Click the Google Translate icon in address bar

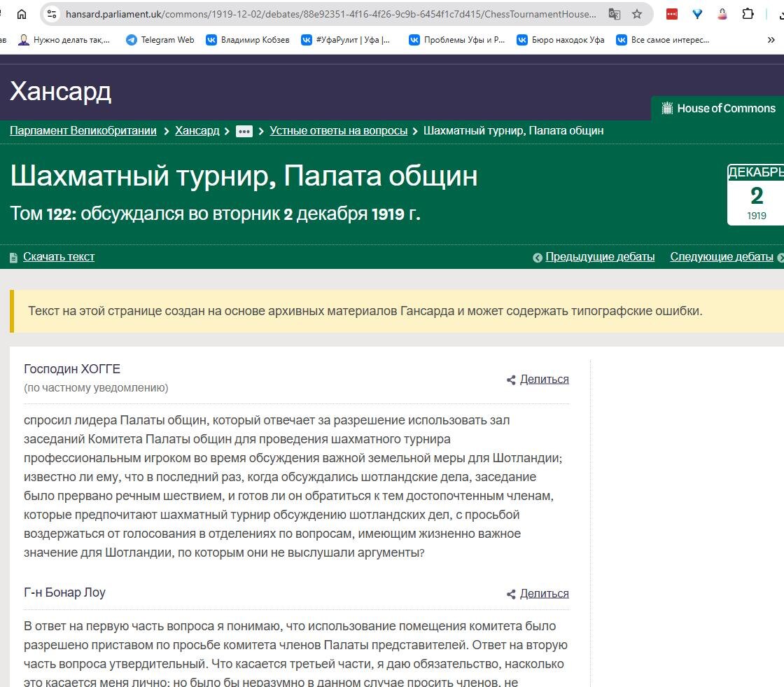614,14
